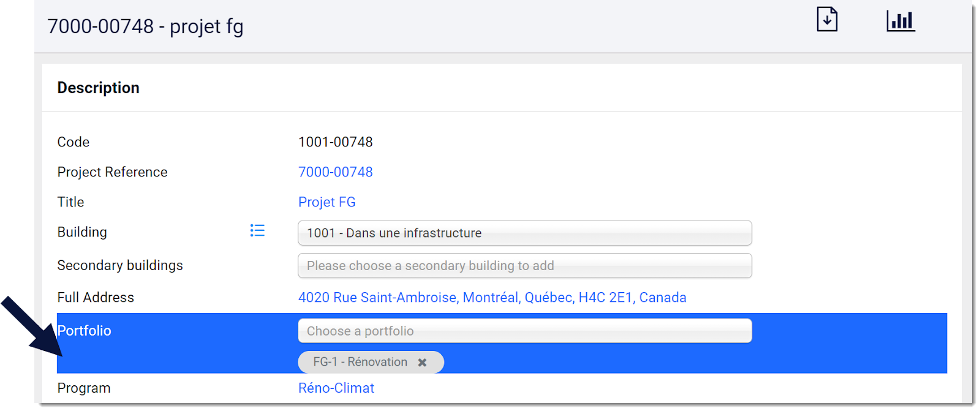
Task: Click the Building field label
Action: 82,232
